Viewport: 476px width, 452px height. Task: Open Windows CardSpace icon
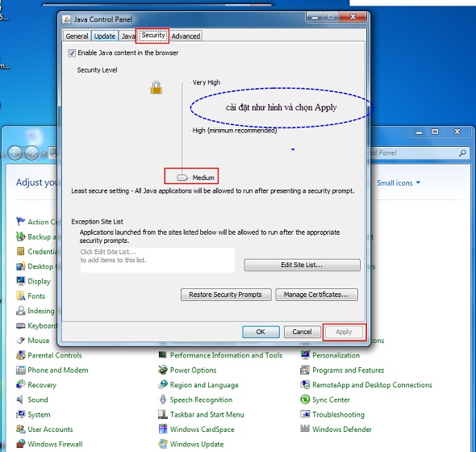(163, 429)
